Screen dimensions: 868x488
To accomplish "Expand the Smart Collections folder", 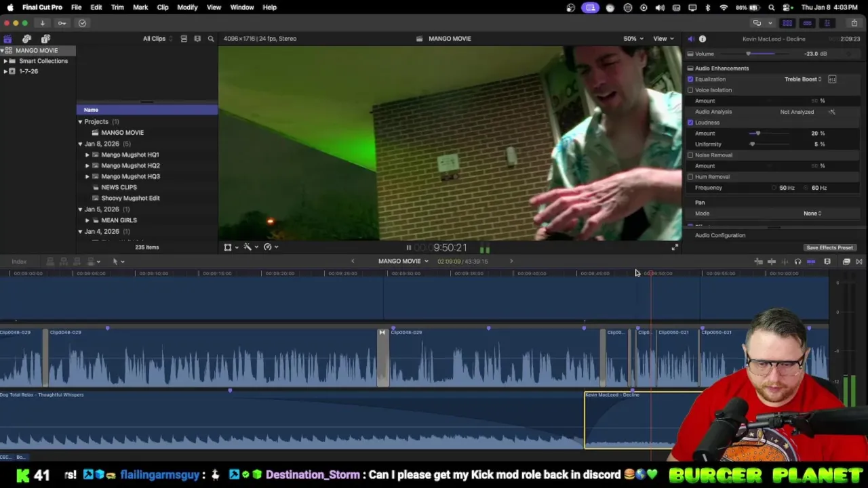I will click(5, 61).
